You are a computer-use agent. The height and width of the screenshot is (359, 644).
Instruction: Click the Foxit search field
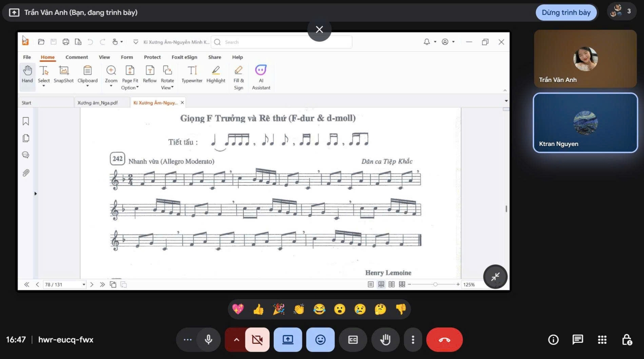point(282,42)
